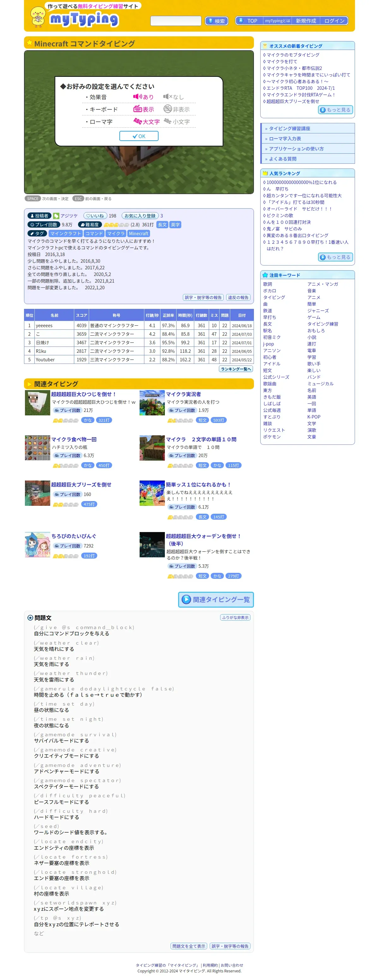Click もっと見る under new typing
The width and height of the screenshot is (379, 980).
pos(335,110)
